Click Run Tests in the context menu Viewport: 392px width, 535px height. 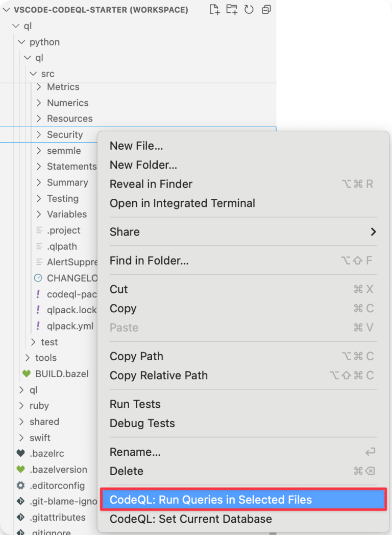pyautogui.click(x=135, y=404)
